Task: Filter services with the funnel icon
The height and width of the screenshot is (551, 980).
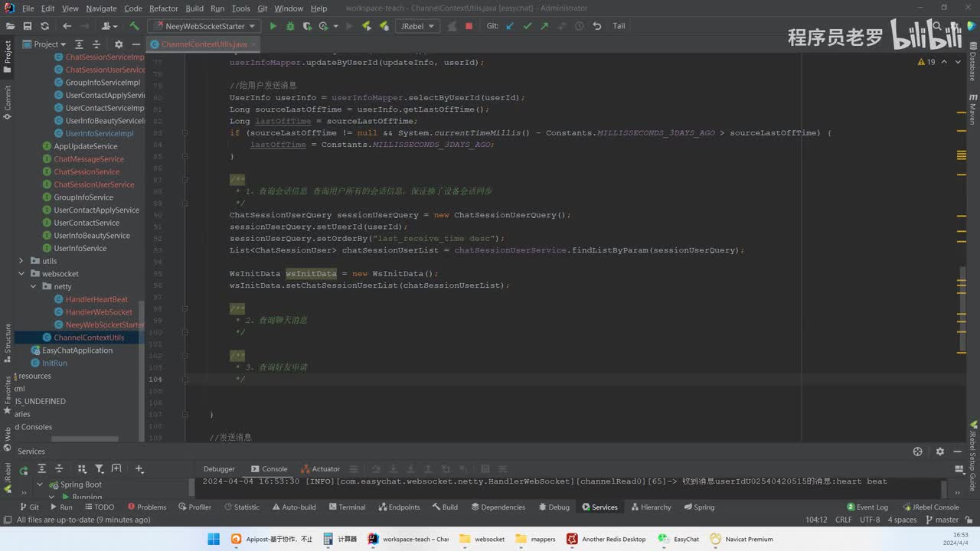Action: point(99,469)
